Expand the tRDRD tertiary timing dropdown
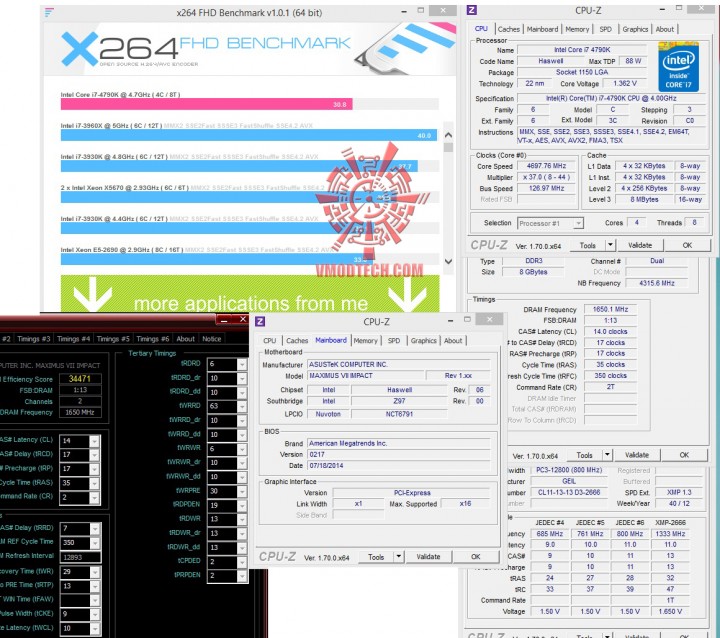The image size is (720, 638). point(242,364)
